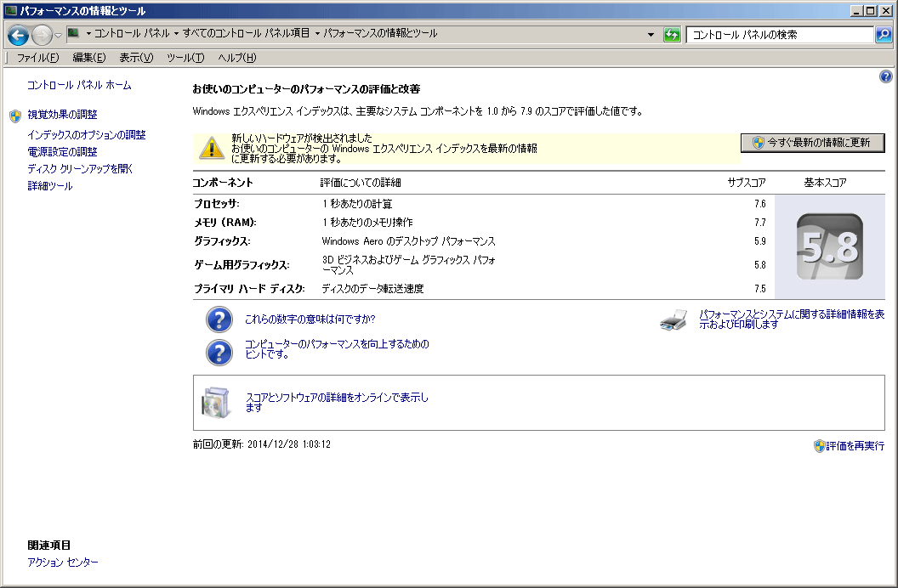This screenshot has height=588, width=898.
Task: Expand the dropdown before コントロール パネル breadcrumb
Action: click(x=88, y=34)
